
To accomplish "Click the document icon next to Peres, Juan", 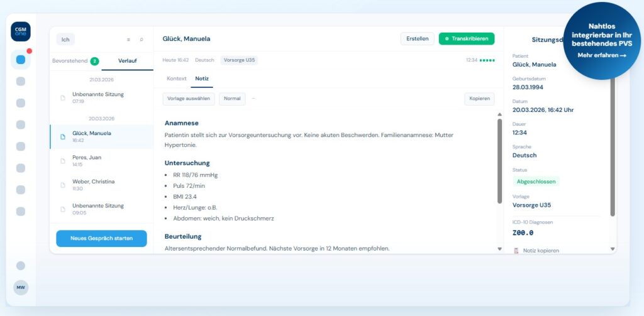I will (62, 161).
